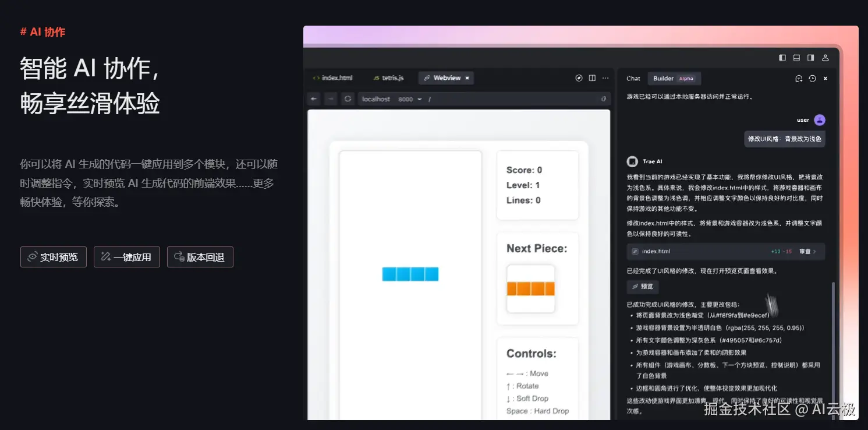
Task: Go back in the webview browser
Action: [314, 99]
